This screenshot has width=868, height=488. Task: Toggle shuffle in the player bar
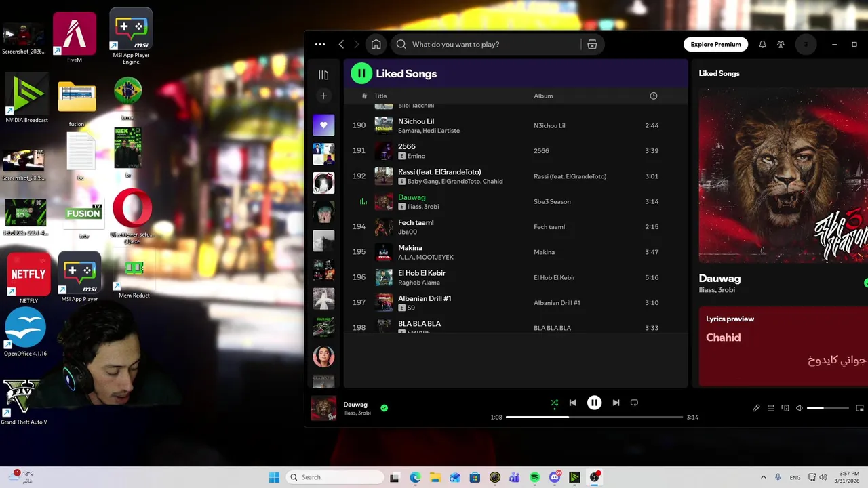coord(554,403)
